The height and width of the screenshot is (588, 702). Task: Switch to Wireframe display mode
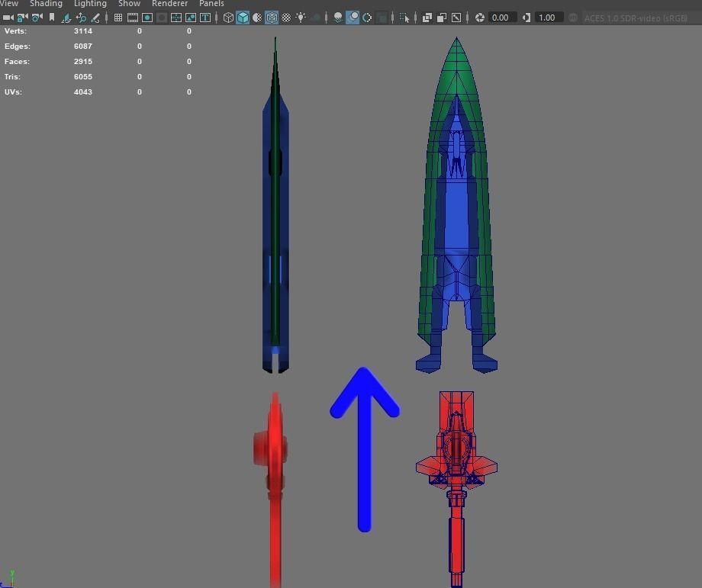click(228, 18)
